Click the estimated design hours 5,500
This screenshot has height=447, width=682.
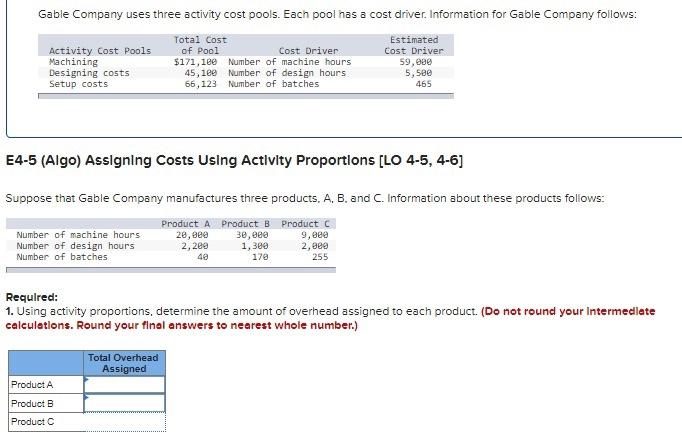[418, 73]
